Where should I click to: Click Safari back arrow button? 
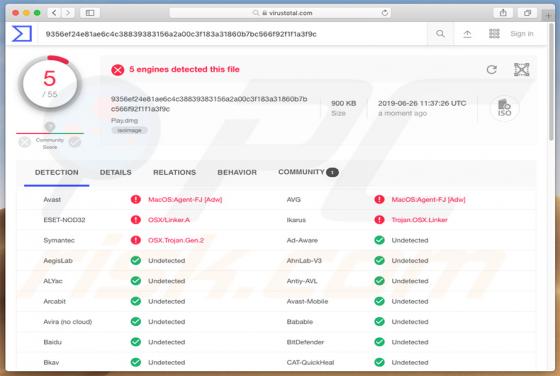(54, 13)
